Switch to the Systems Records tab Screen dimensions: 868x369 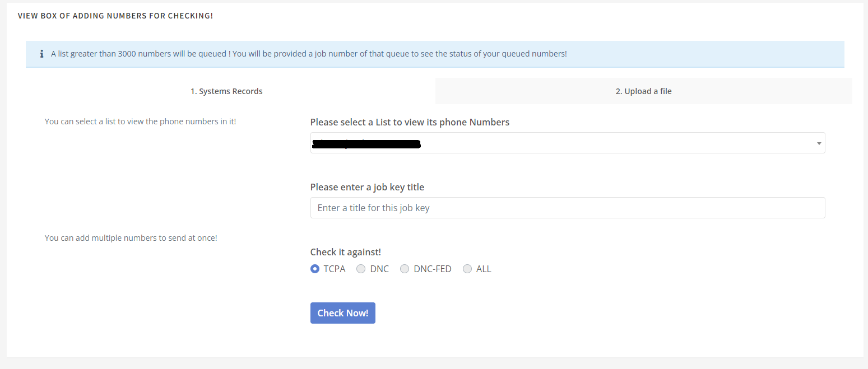pos(226,91)
